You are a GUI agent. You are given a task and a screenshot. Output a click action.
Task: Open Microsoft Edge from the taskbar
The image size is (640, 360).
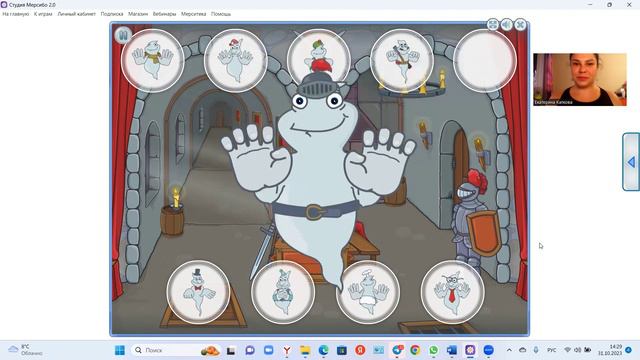coord(324,350)
